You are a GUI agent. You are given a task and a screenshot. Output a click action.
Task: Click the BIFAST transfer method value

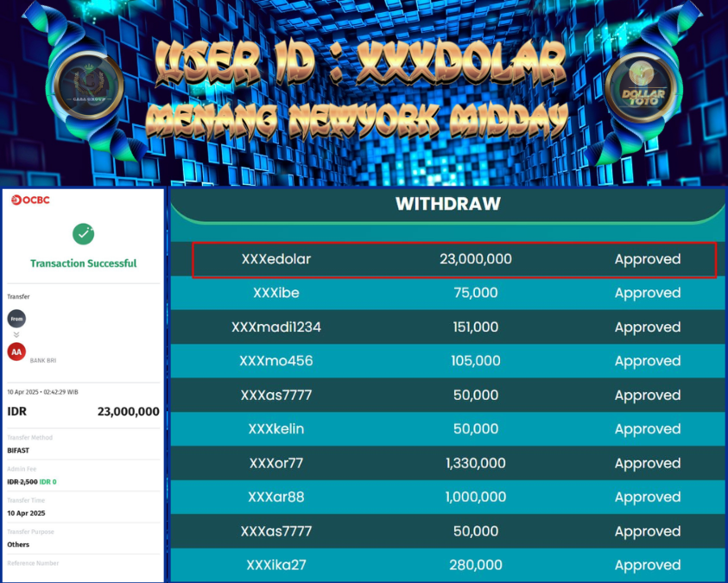point(18,450)
